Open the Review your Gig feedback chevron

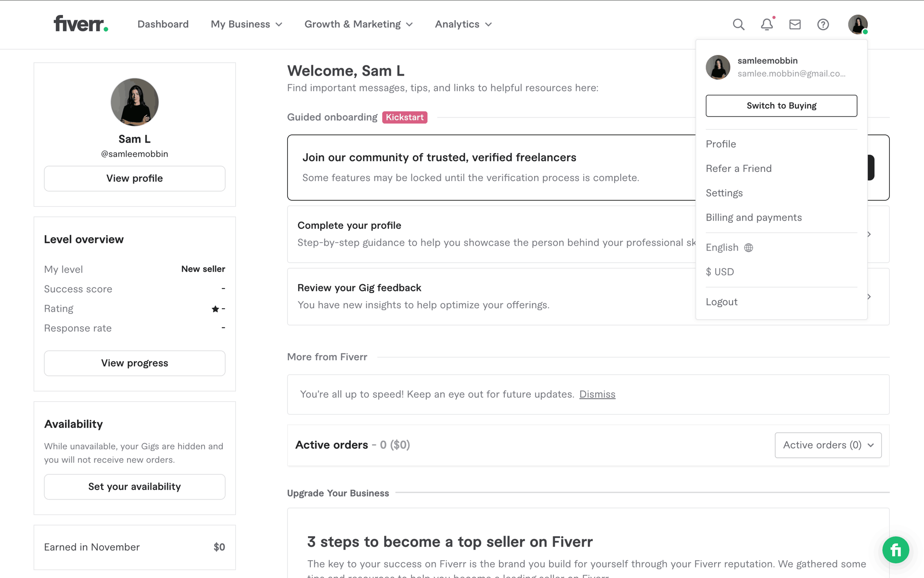[869, 297]
